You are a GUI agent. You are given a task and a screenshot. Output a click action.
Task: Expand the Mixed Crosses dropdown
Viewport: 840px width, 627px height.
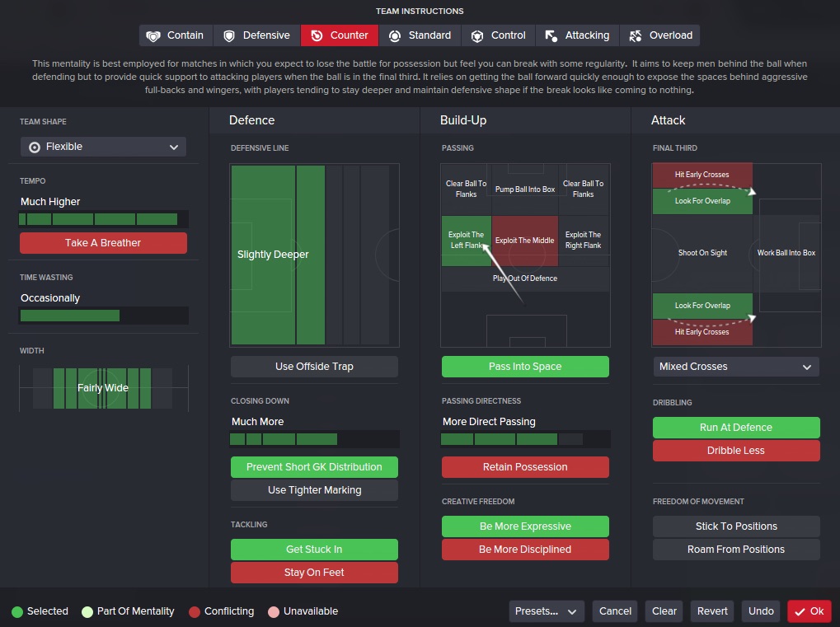coord(735,367)
